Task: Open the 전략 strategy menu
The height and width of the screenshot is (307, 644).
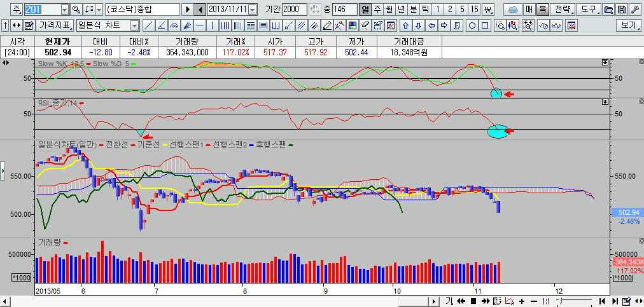Action: tap(563, 10)
